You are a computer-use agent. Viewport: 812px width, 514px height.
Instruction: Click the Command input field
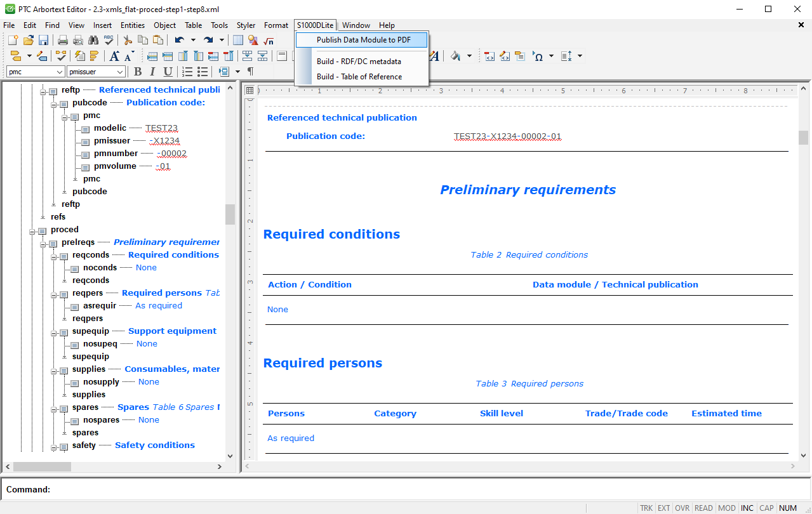406,489
